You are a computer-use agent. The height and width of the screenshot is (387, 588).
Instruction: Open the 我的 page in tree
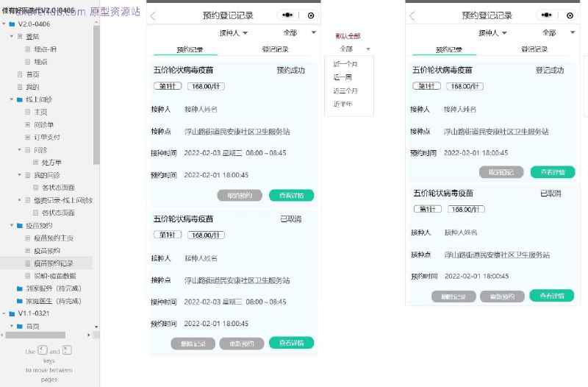click(x=32, y=87)
